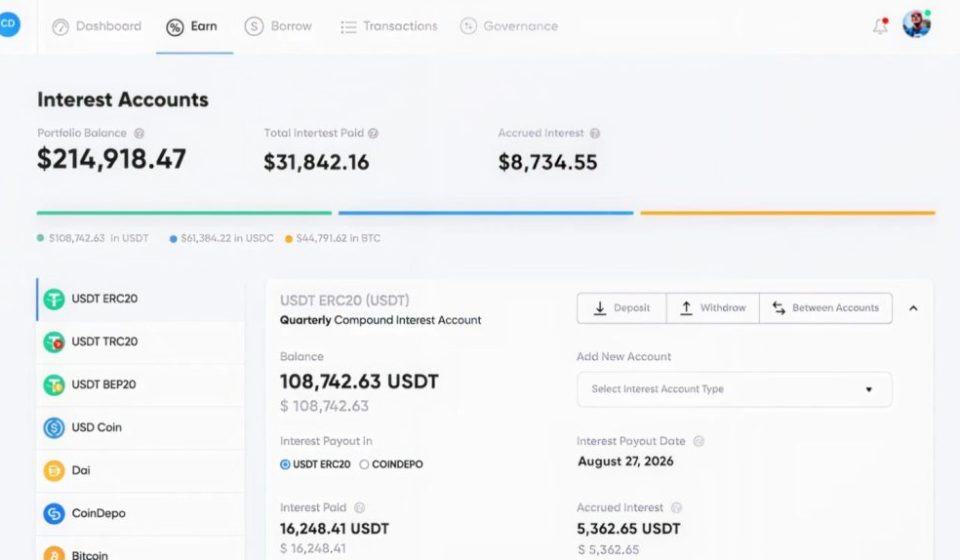Click the $61,384.22 in USDC legend
Screen dimensions: 960x560
tap(227, 239)
